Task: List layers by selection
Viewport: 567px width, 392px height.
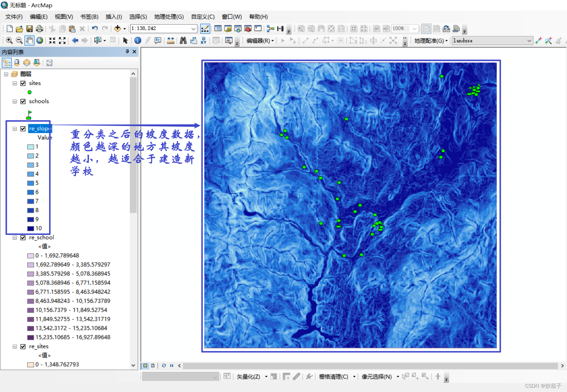Action: 37,63
